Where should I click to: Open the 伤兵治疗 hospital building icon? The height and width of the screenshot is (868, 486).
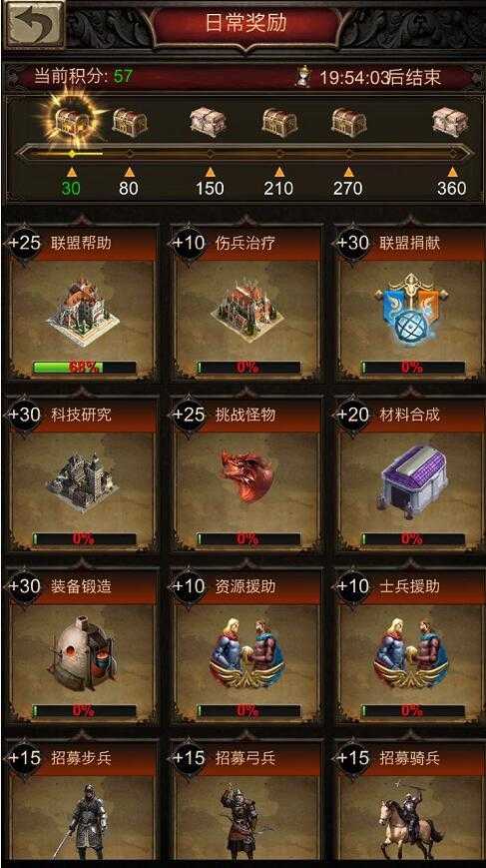tap(247, 311)
